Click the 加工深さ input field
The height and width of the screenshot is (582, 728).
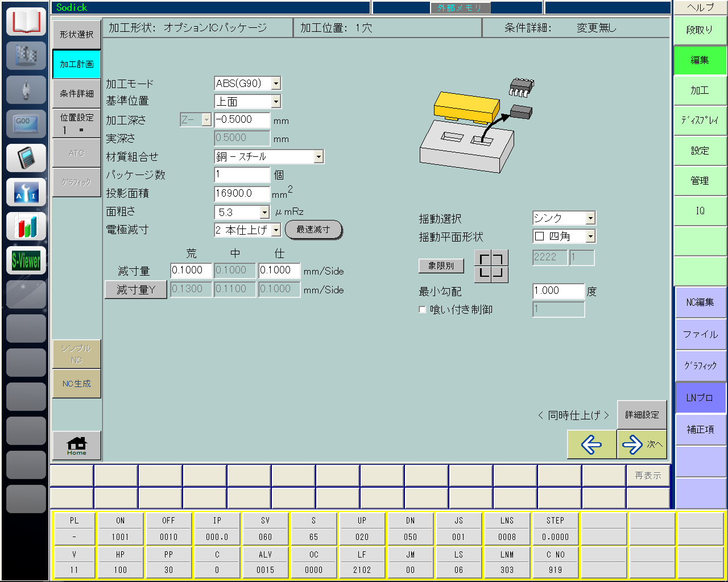[x=242, y=120]
